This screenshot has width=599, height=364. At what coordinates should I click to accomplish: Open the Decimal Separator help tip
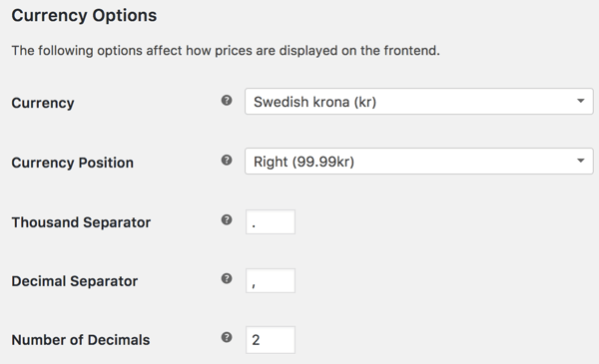(227, 278)
